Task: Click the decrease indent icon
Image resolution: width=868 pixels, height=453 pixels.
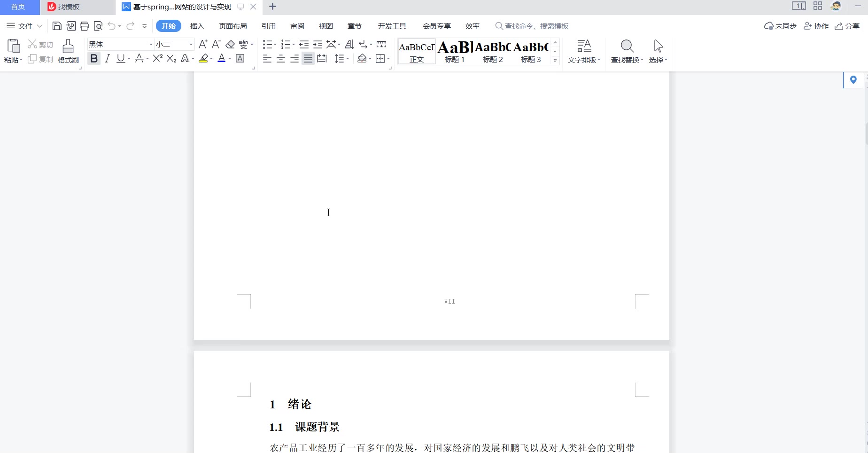Action: tap(304, 44)
